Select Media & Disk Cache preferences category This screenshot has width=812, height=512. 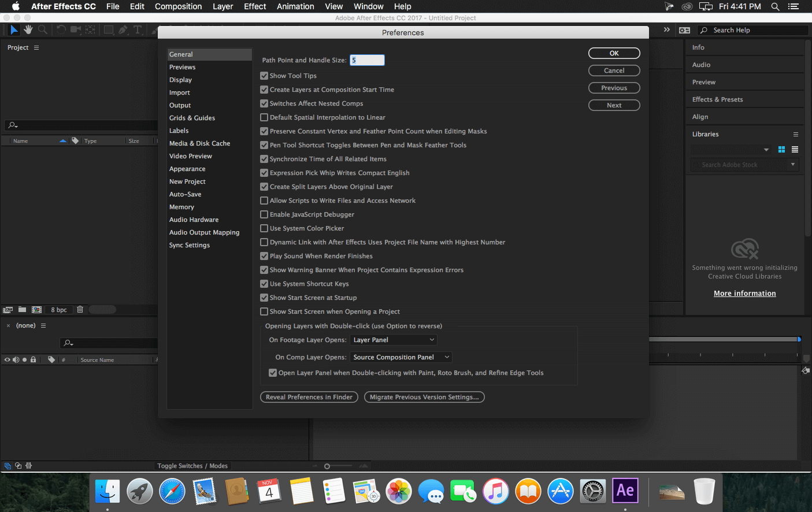tap(199, 143)
